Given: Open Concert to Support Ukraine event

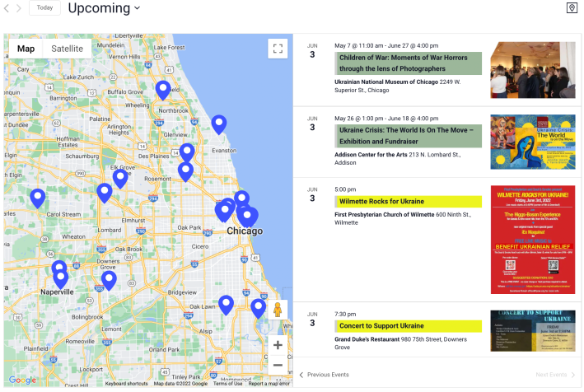Looking at the screenshot, I should point(408,326).
